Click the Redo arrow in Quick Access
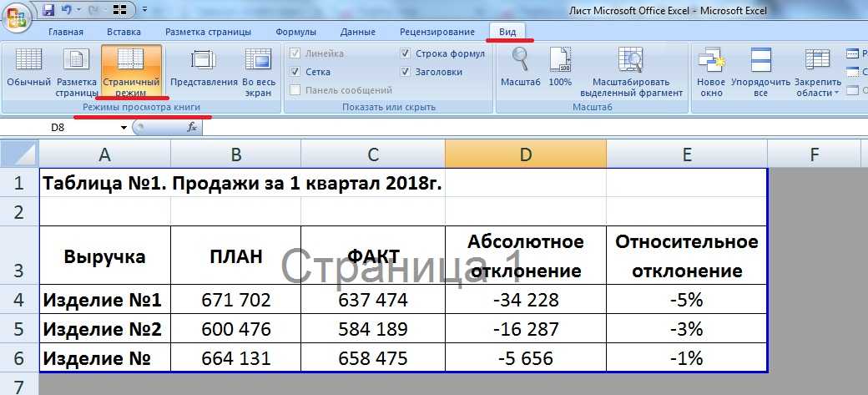The height and width of the screenshot is (395, 868). (x=93, y=9)
